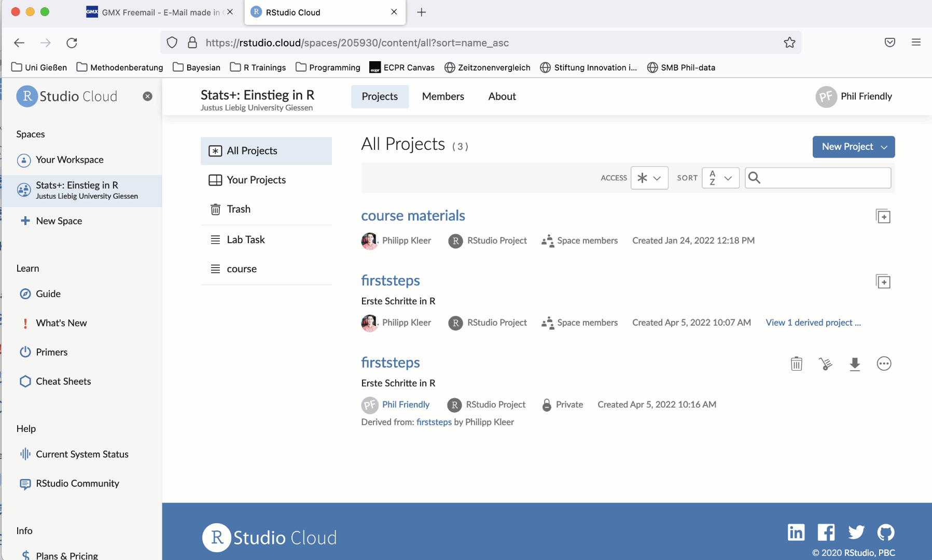This screenshot has width=932, height=560.
Task: Click the browser bookmark star icon
Action: [789, 43]
